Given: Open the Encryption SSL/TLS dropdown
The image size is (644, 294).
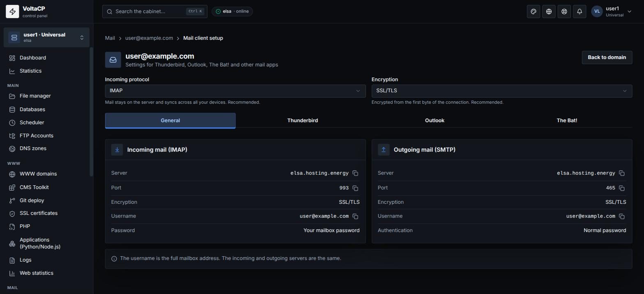Looking at the screenshot, I should point(502,91).
